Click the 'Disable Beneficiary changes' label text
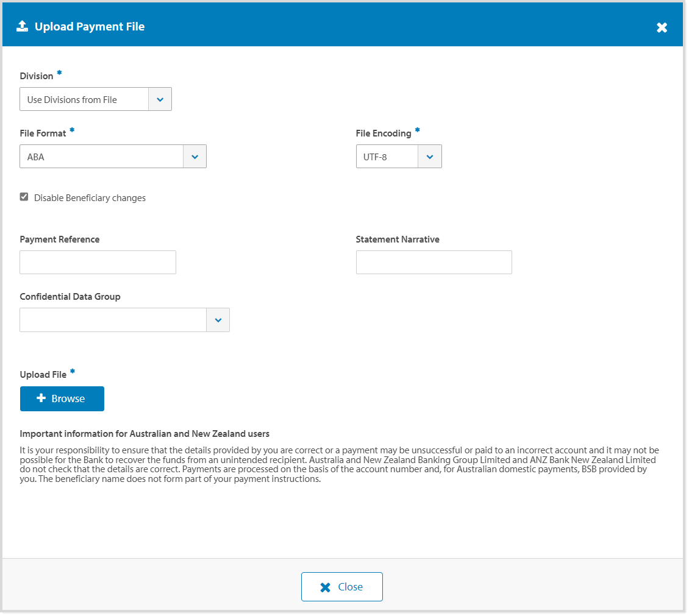 90,198
